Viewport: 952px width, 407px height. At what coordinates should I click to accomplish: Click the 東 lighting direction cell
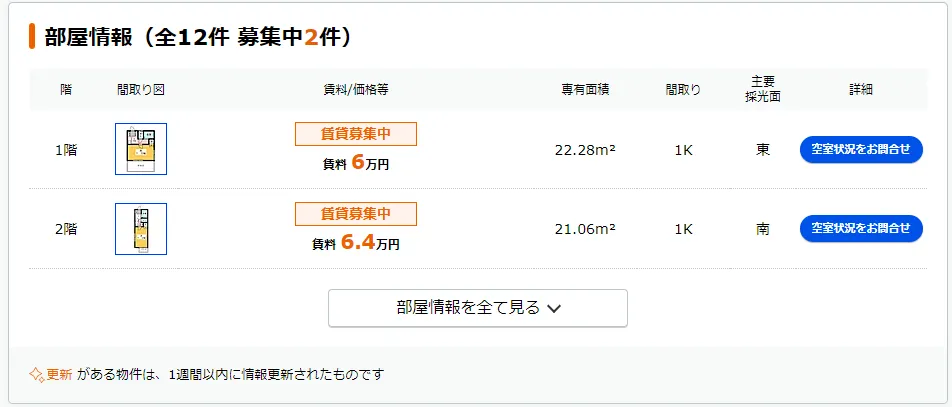pos(763,150)
